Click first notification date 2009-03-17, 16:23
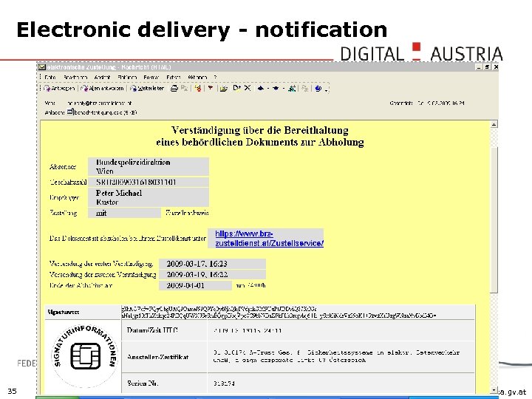The width and height of the screenshot is (532, 399). pyautogui.click(x=212, y=264)
